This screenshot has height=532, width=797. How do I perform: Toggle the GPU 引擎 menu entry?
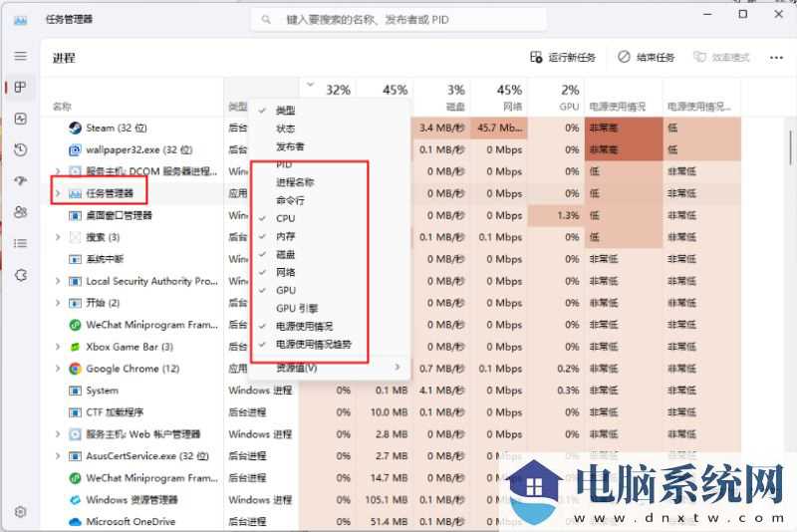pyautogui.click(x=329, y=309)
